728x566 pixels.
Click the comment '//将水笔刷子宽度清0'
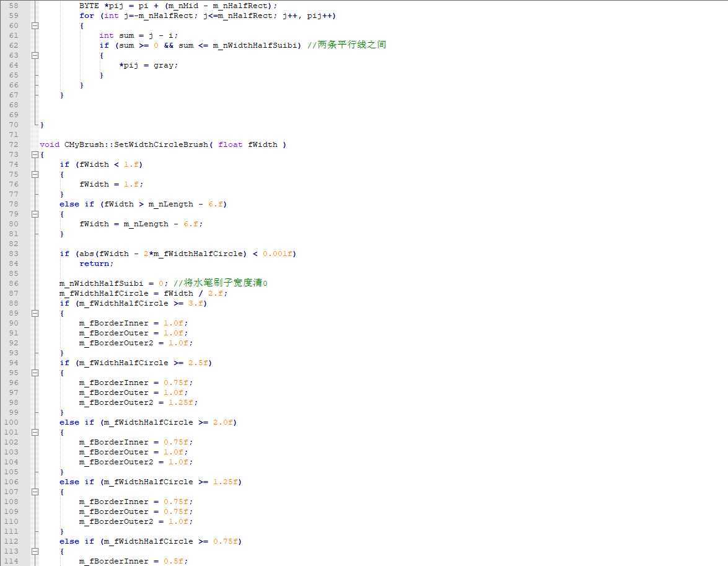(220, 283)
